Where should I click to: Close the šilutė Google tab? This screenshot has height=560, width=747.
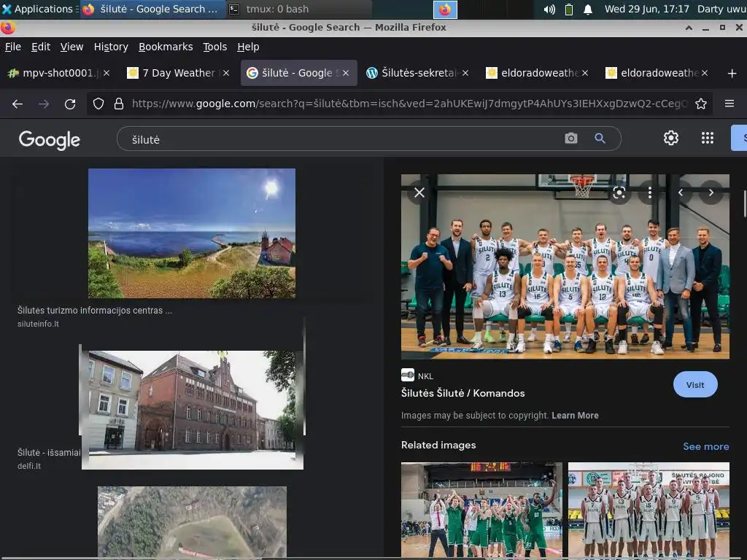click(346, 73)
